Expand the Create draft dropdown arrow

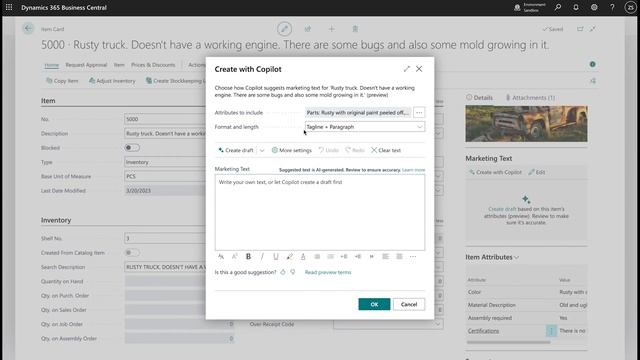click(x=262, y=150)
